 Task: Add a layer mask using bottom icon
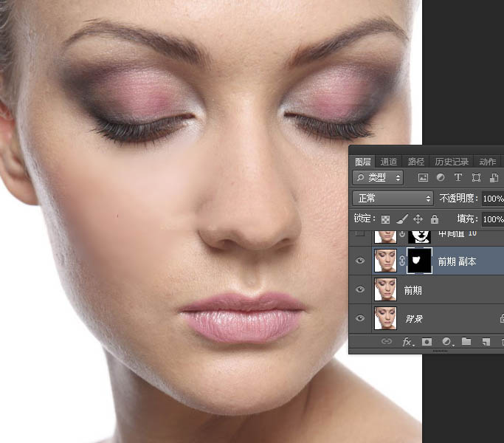click(427, 342)
